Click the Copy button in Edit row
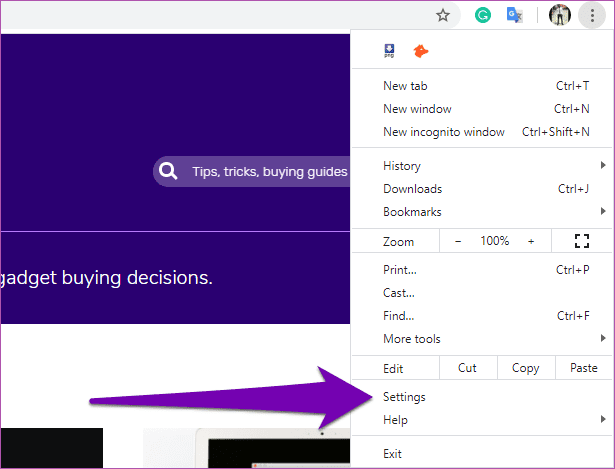The image size is (615, 469). (526, 368)
